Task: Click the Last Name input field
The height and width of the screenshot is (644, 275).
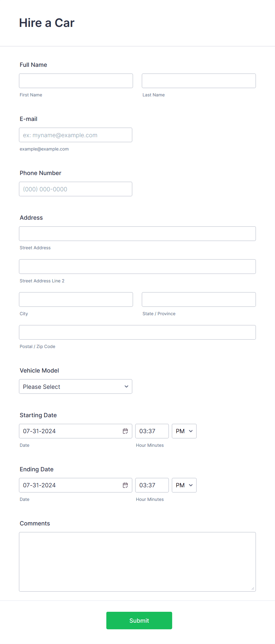Action: tap(198, 80)
